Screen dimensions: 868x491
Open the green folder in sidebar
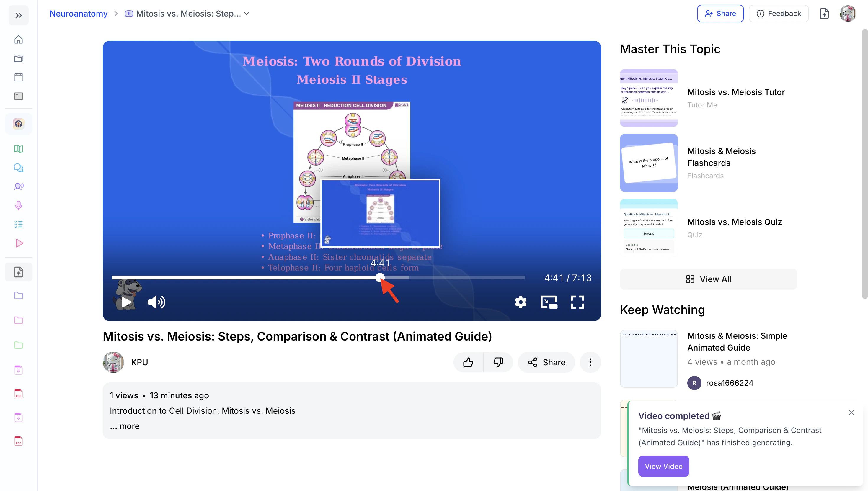[19, 345]
